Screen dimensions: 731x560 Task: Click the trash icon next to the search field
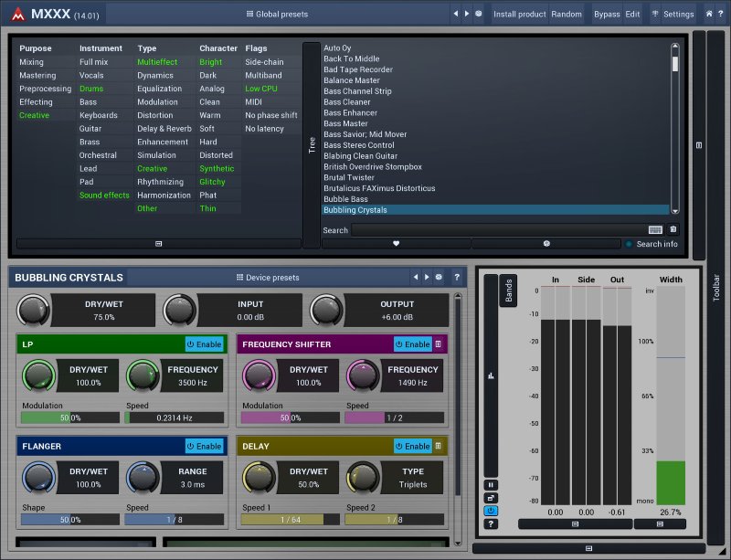(x=673, y=230)
